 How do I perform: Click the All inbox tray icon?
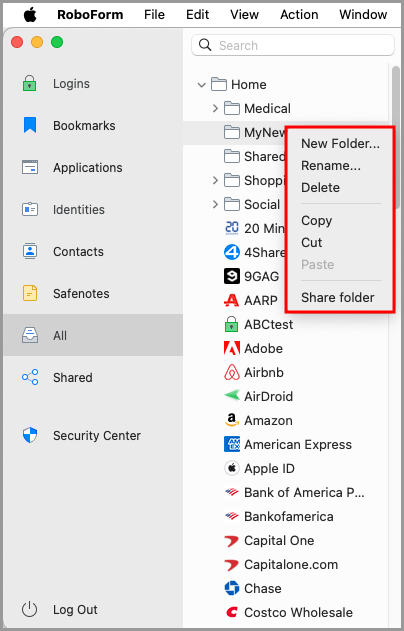(30, 335)
